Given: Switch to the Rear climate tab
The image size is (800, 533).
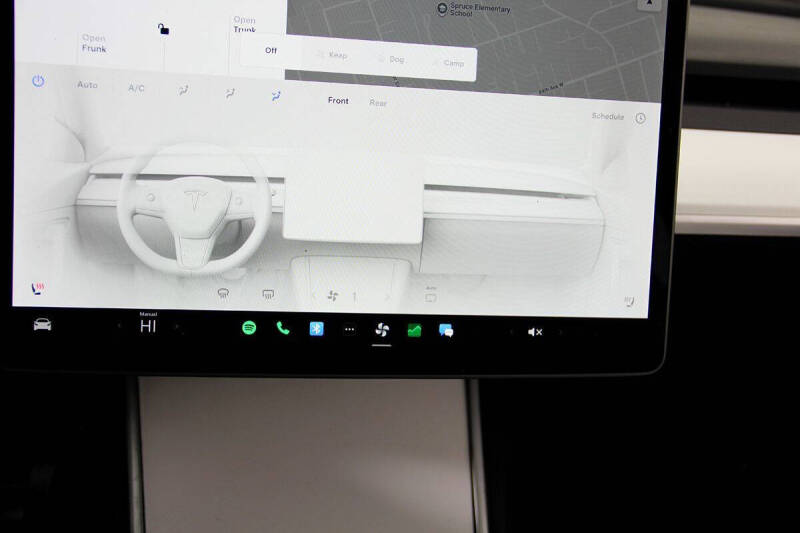Looking at the screenshot, I should tap(378, 103).
